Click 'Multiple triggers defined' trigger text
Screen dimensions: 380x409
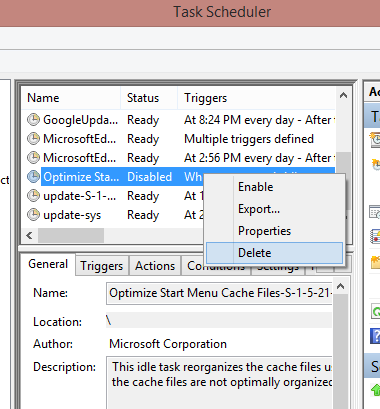click(x=249, y=139)
